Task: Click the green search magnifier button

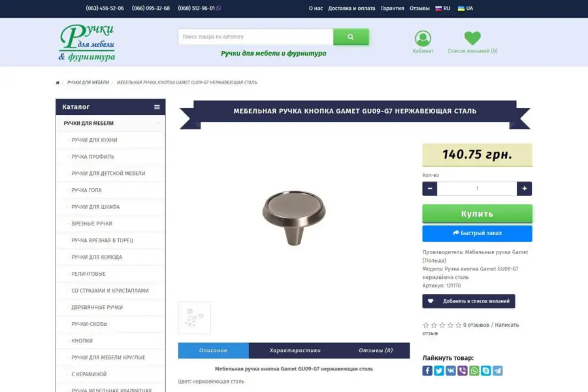Action: point(351,37)
